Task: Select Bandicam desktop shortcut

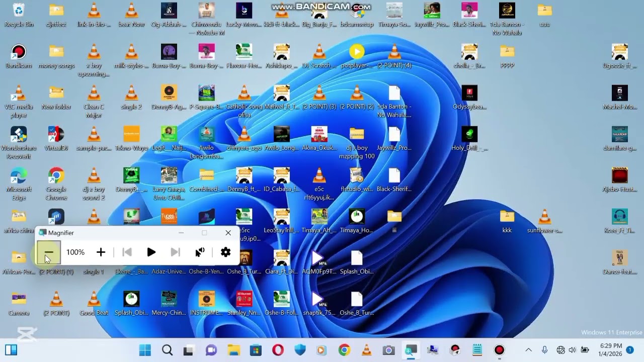Action: pyautogui.click(x=19, y=56)
